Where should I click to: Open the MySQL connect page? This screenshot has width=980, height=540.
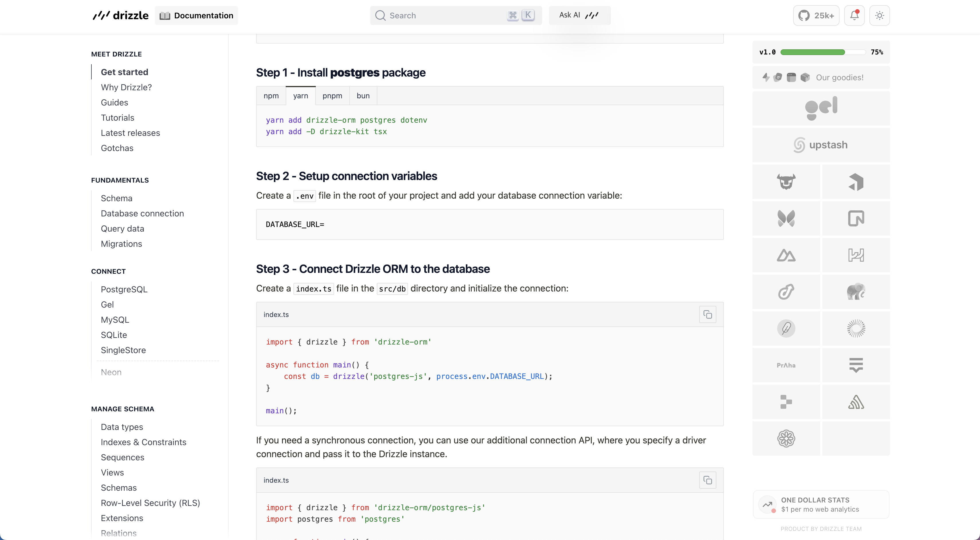[x=115, y=320]
